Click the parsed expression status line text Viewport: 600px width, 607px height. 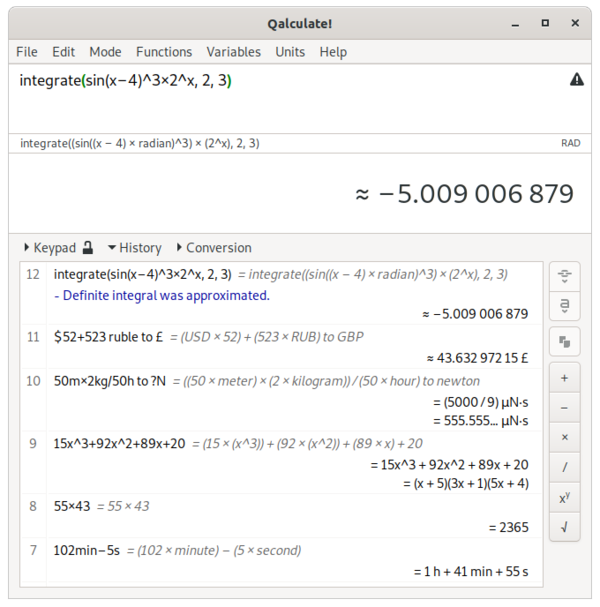pos(140,143)
